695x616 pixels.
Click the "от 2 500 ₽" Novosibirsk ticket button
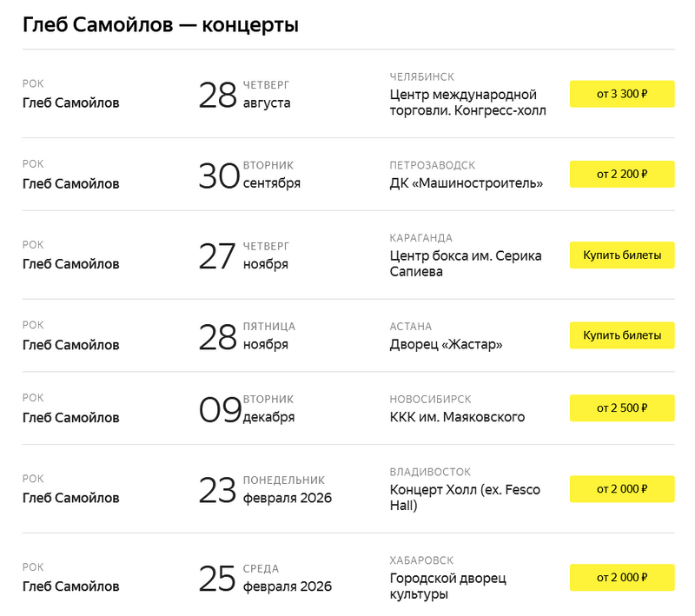point(622,407)
